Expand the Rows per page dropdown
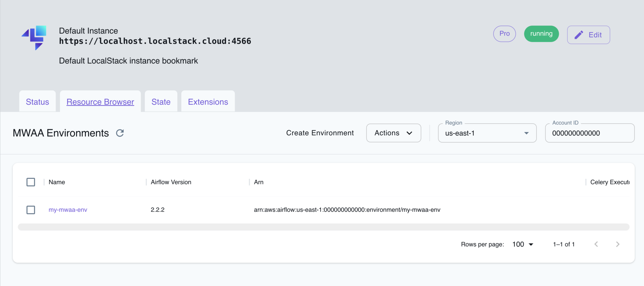Screen dimensions: 644x286 coord(523,244)
